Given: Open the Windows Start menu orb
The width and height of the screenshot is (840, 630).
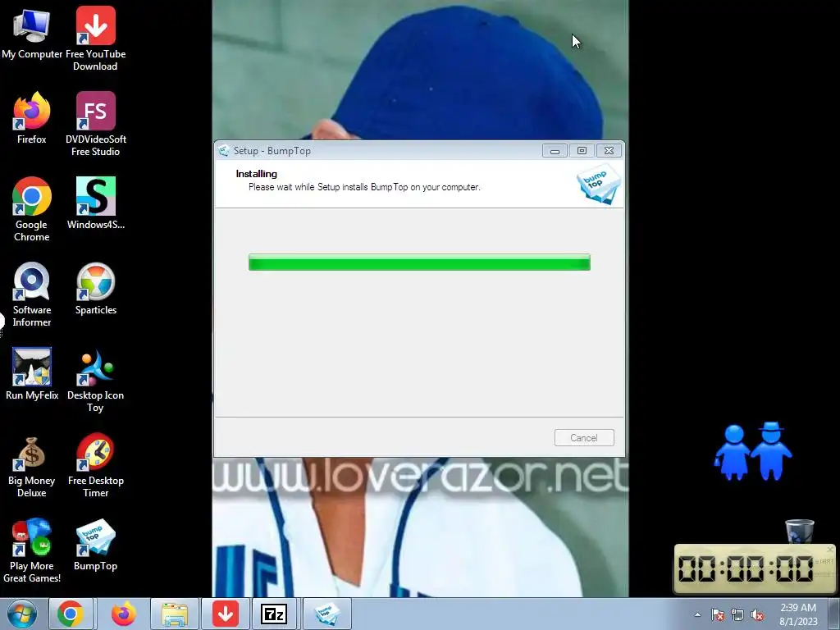Looking at the screenshot, I should point(22,614).
